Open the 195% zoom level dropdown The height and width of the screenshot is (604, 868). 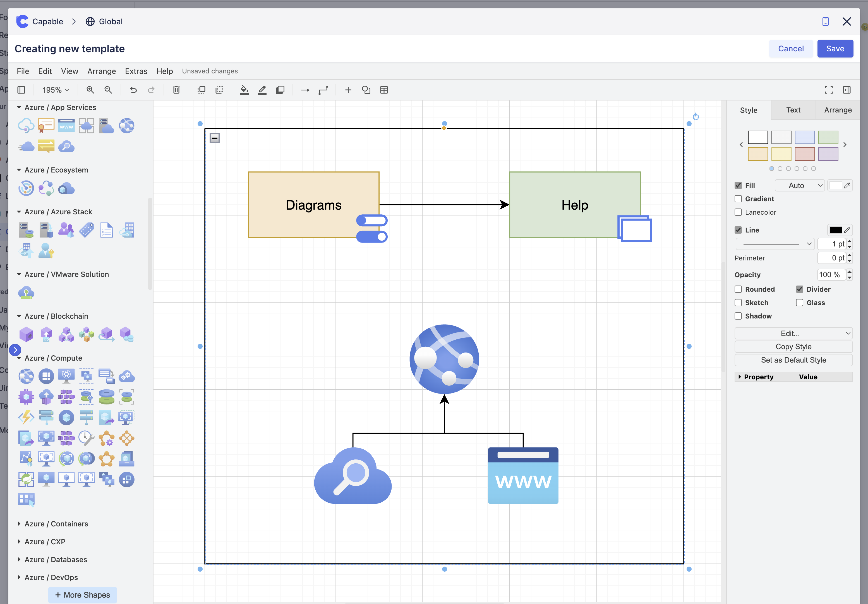56,90
